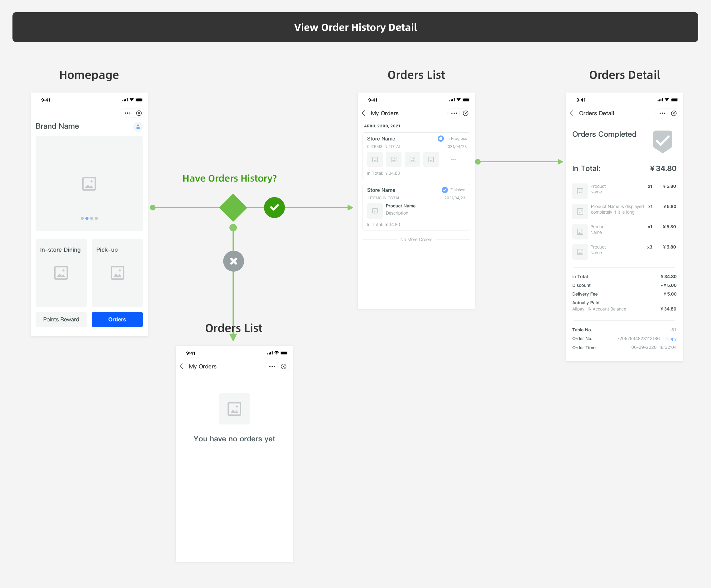Click the Orders Completed shield check icon
The height and width of the screenshot is (588, 711).
[662, 141]
